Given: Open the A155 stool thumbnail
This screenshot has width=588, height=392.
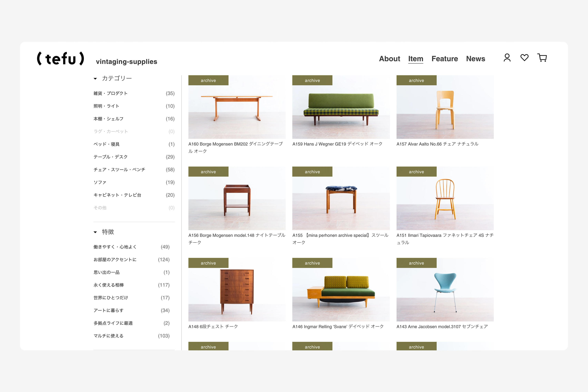Looking at the screenshot, I should pos(341,198).
